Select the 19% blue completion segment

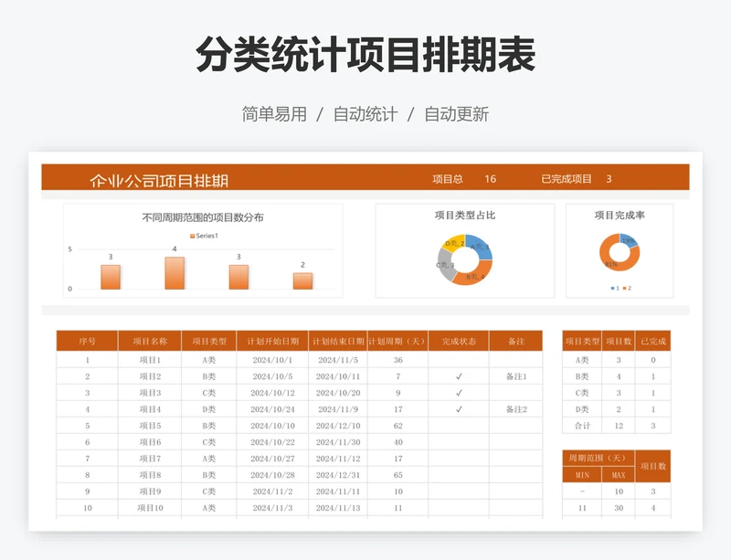(x=630, y=240)
